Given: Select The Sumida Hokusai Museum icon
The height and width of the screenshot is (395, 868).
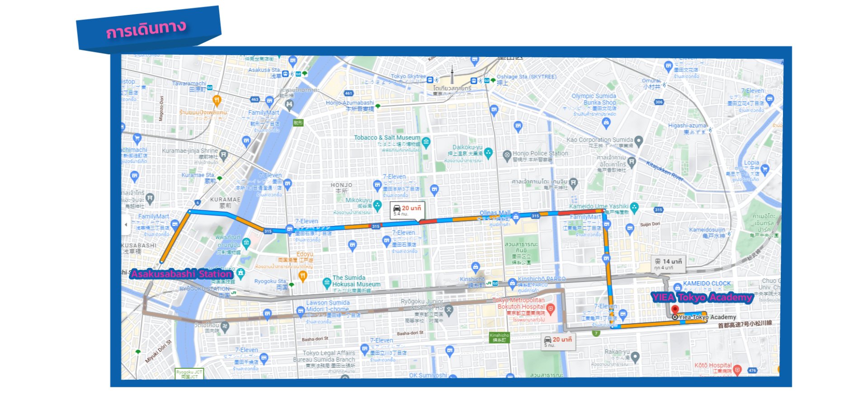Looking at the screenshot, I should pyautogui.click(x=326, y=283).
